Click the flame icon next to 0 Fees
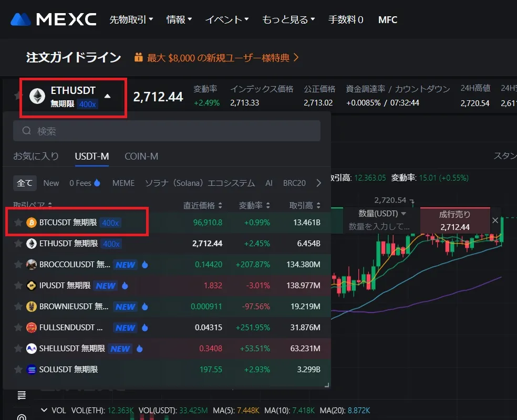The width and height of the screenshot is (517, 420). pyautogui.click(x=97, y=183)
